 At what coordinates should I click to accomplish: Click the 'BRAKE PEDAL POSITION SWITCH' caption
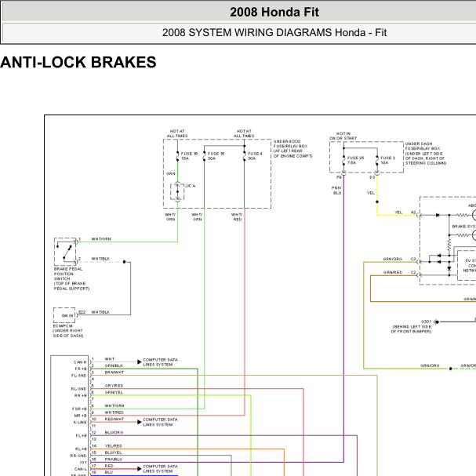[x=71, y=278]
